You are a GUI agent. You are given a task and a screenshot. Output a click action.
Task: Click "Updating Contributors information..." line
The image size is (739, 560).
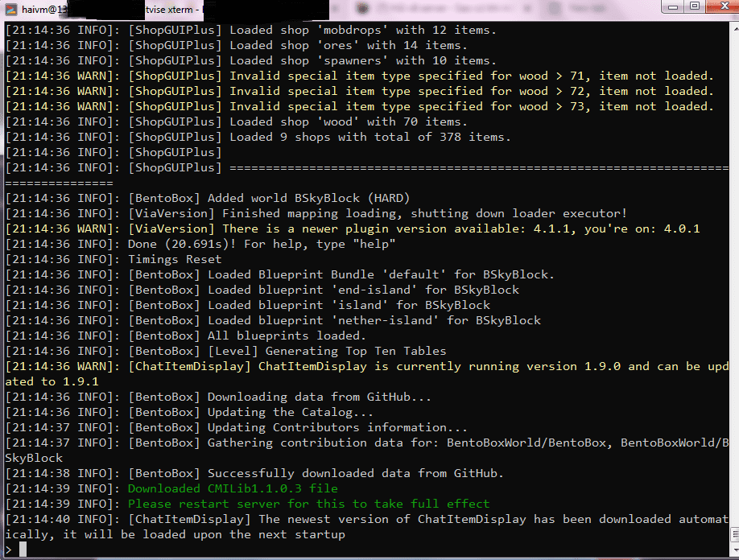click(237, 428)
